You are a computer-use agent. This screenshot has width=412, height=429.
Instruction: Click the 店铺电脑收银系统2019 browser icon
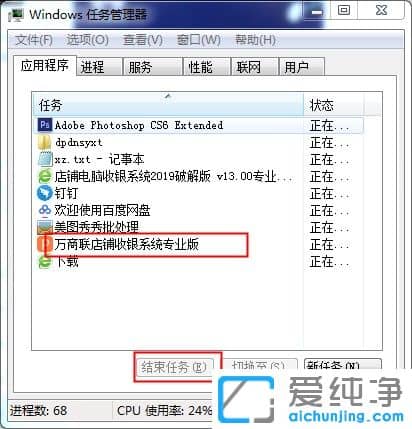pyautogui.click(x=45, y=176)
